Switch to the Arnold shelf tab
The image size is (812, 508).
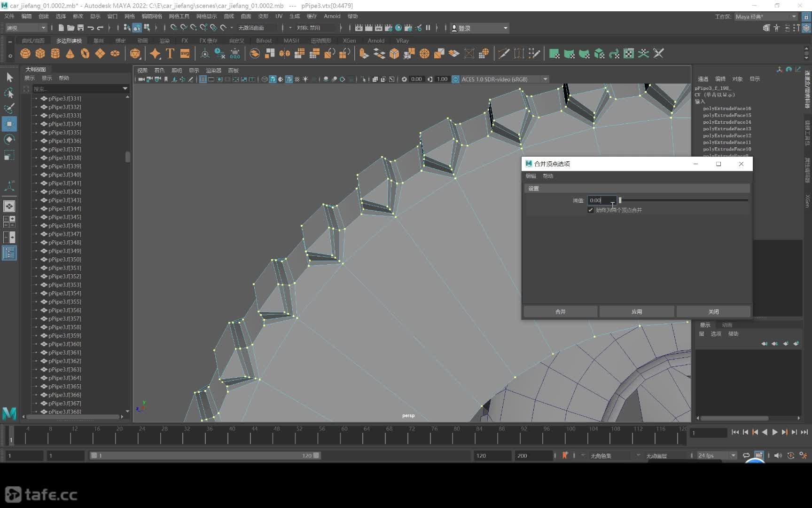tap(376, 40)
